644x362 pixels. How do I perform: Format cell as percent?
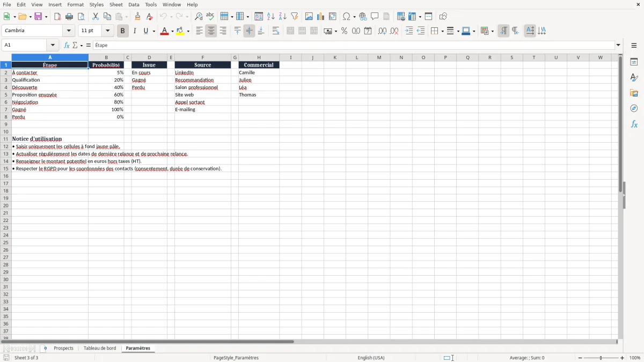pyautogui.click(x=344, y=31)
